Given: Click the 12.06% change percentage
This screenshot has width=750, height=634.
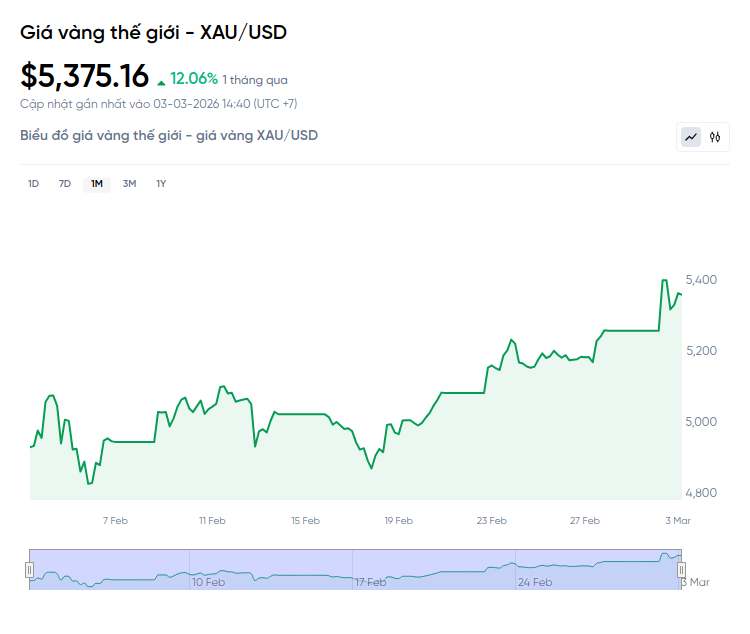Looking at the screenshot, I should (x=194, y=78).
